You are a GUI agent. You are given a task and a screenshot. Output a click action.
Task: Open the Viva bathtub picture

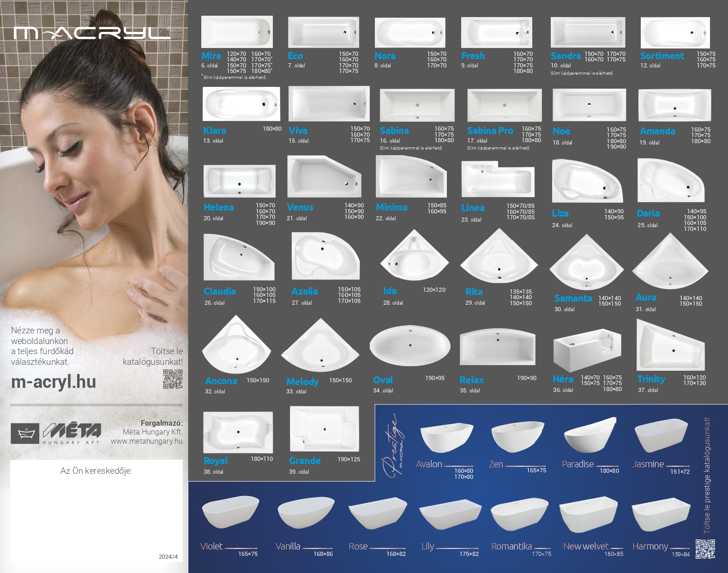coord(329,104)
